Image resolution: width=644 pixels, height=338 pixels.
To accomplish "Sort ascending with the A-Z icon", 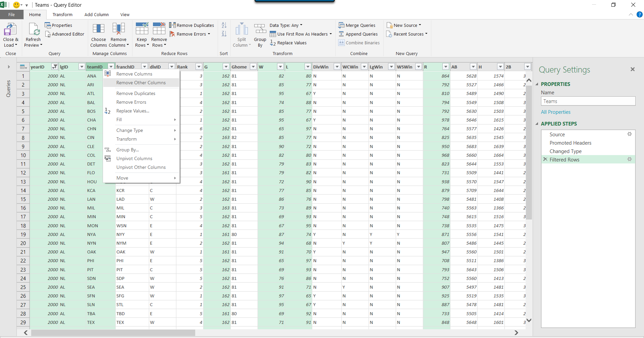I will coord(224,25).
